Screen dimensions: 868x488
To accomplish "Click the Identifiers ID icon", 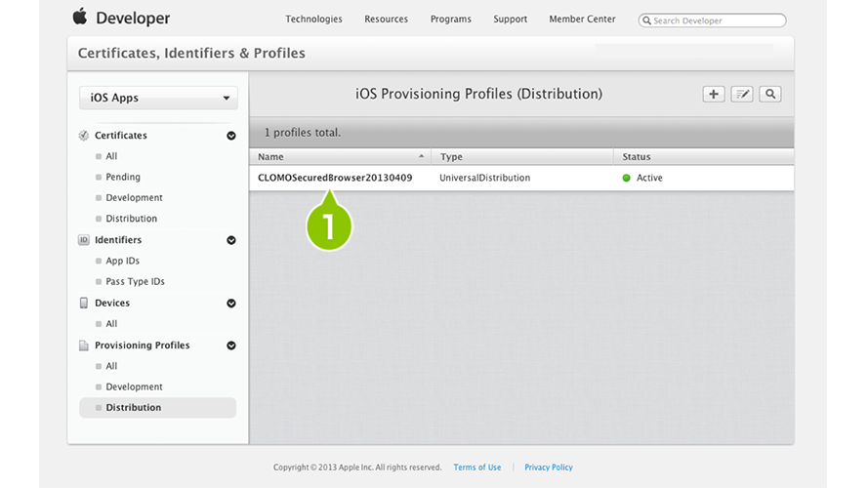I will (x=84, y=240).
